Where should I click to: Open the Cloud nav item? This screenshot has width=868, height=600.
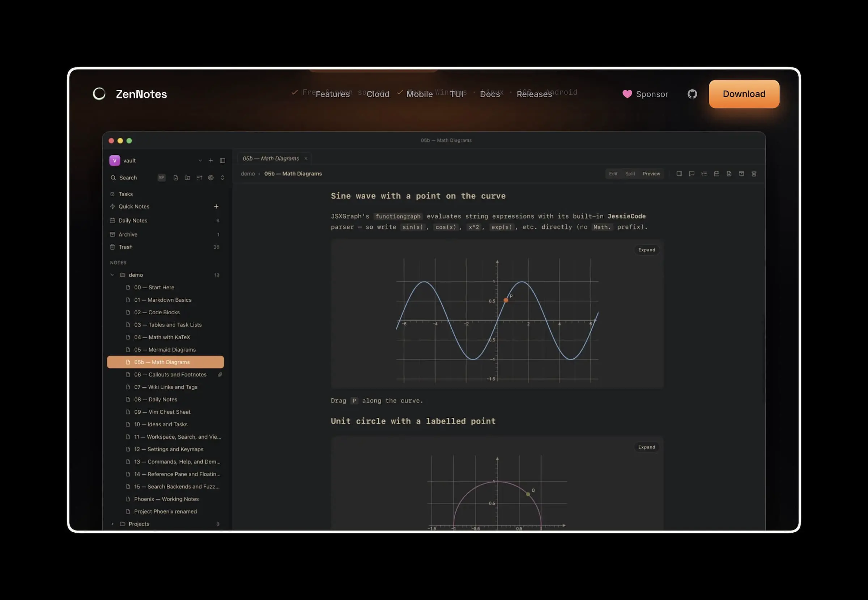pyautogui.click(x=378, y=94)
